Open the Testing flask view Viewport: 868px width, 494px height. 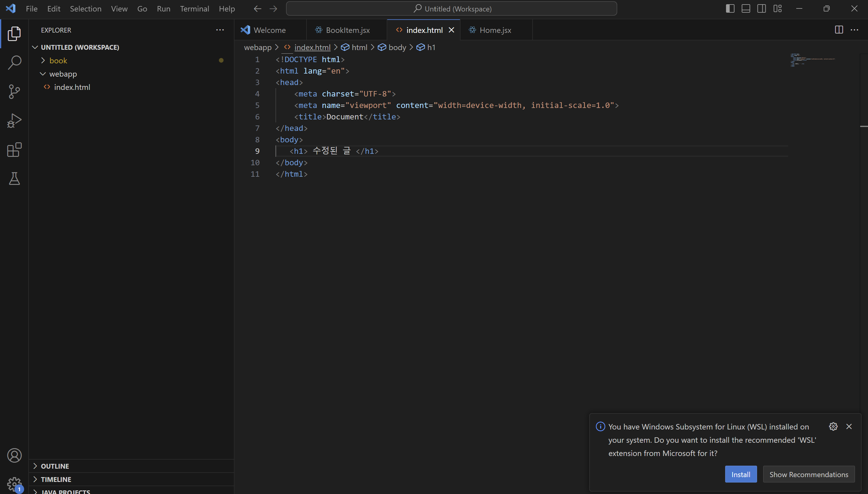[x=14, y=179]
